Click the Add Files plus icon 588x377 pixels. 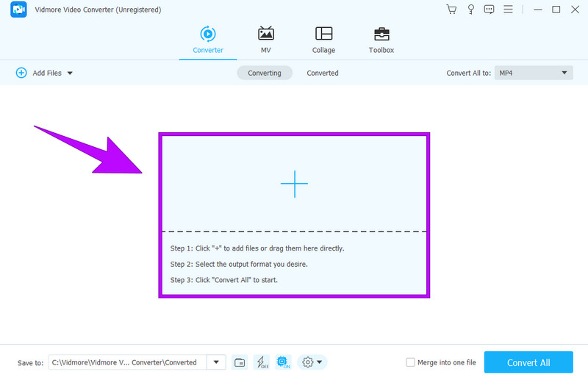21,73
